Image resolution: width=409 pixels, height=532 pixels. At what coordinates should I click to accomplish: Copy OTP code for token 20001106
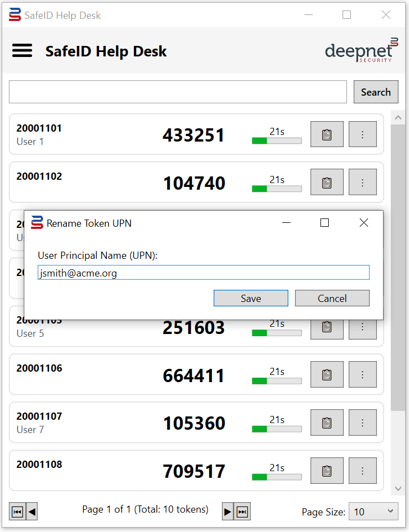[x=327, y=374]
